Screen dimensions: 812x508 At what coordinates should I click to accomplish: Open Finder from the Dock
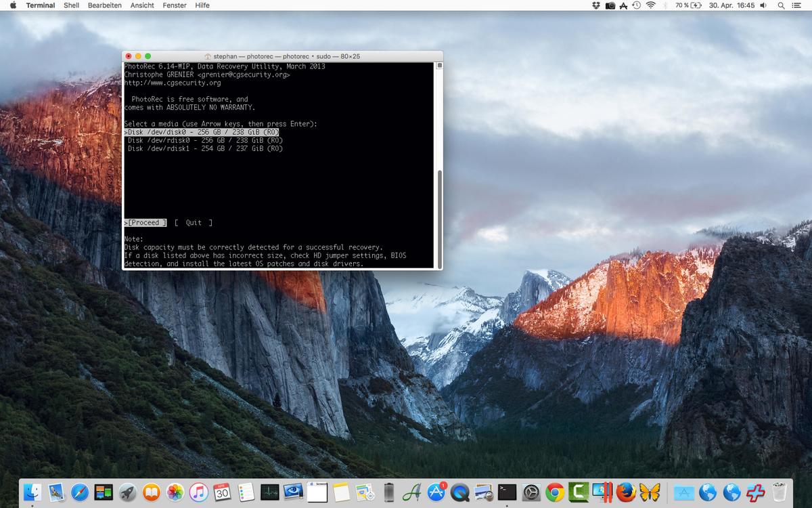tap(32, 492)
